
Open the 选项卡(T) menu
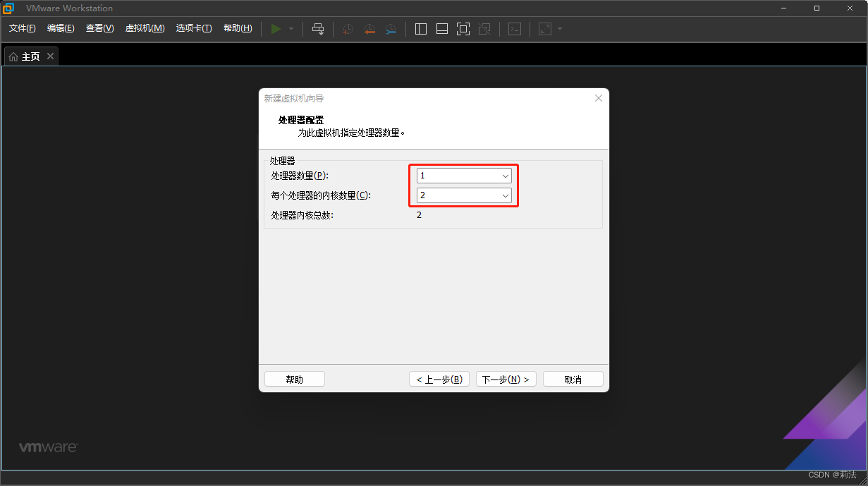coord(194,28)
